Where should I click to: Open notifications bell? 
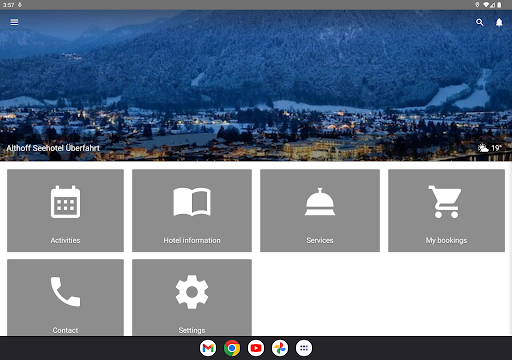click(499, 22)
